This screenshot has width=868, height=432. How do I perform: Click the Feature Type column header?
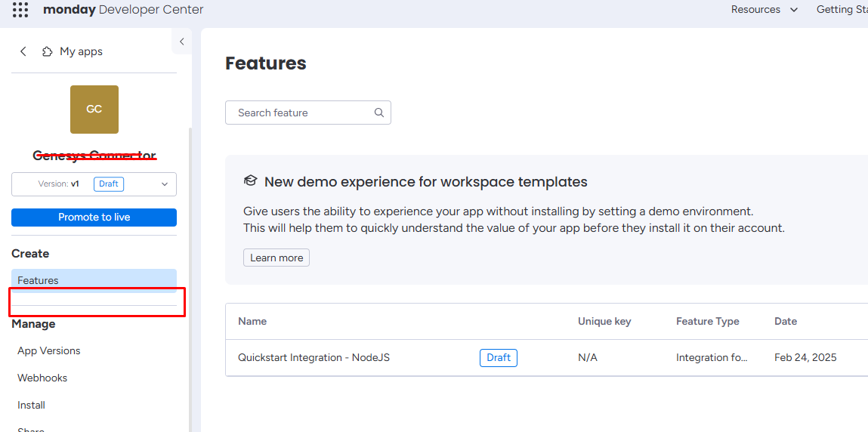point(707,321)
